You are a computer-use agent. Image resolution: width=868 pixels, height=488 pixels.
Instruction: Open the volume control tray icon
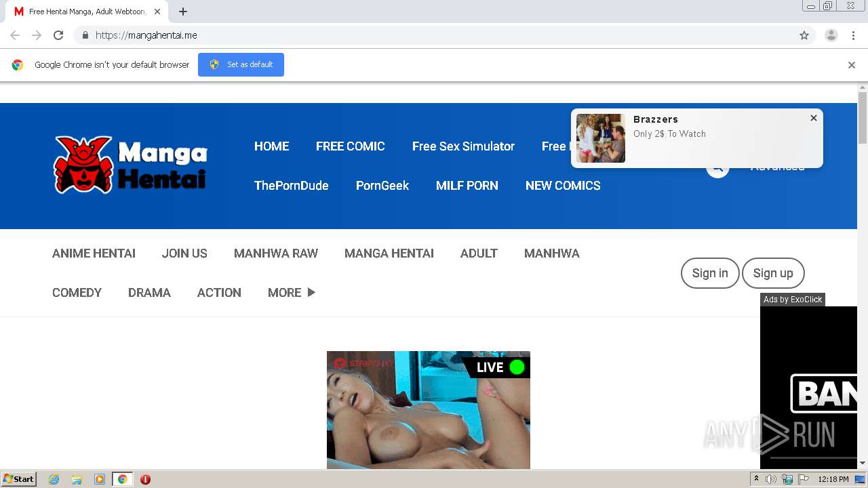[x=771, y=479]
